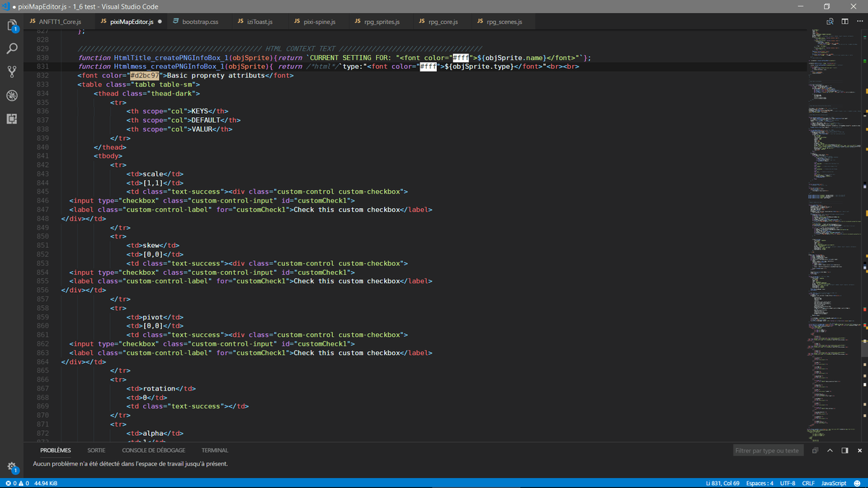Select encoding UTF-8 in status bar
The image size is (868, 488).
point(788,483)
